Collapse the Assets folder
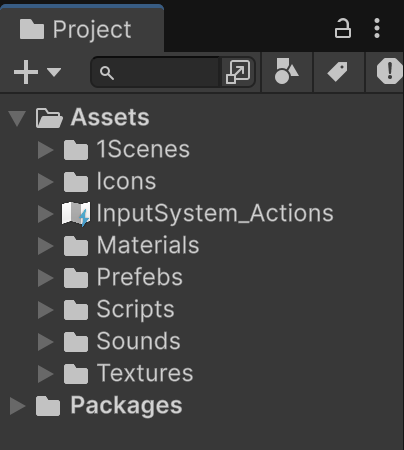This screenshot has height=450, width=404. point(17,118)
